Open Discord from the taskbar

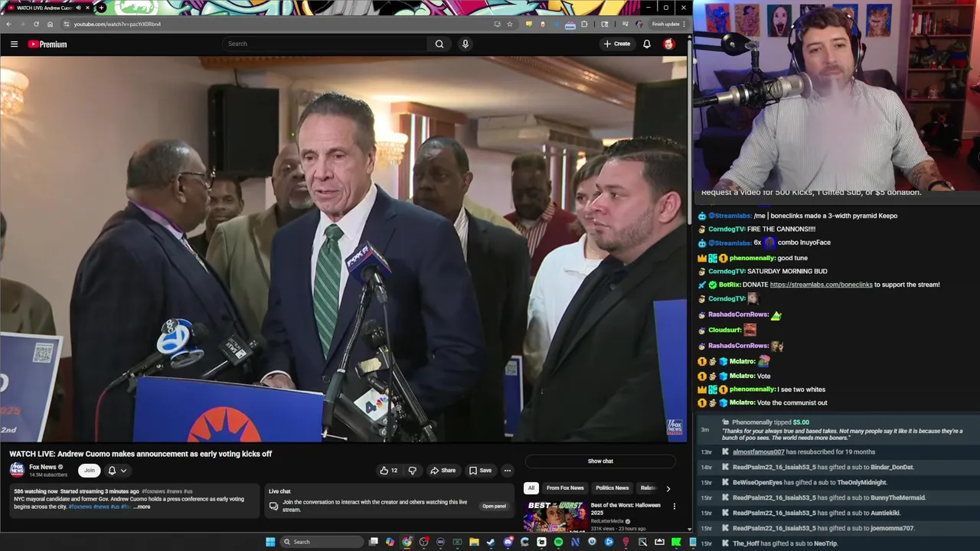pos(508,542)
